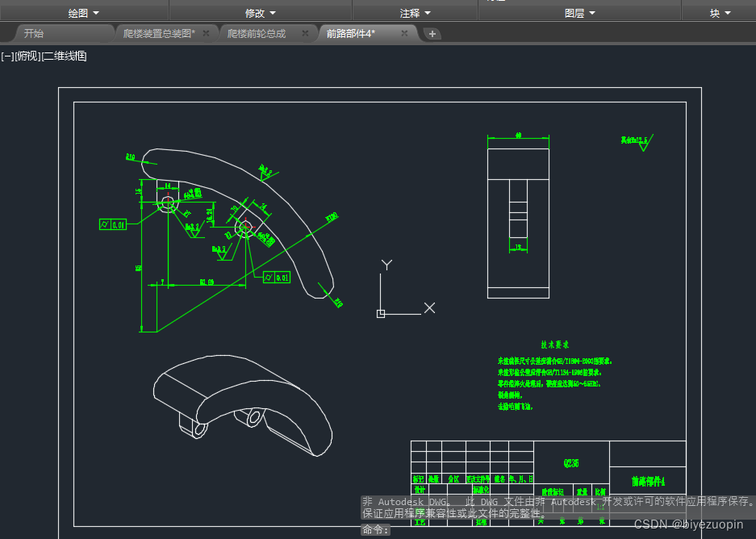Close the 爬楼装置总装图* tab
The image size is (756, 539).
[x=206, y=33]
